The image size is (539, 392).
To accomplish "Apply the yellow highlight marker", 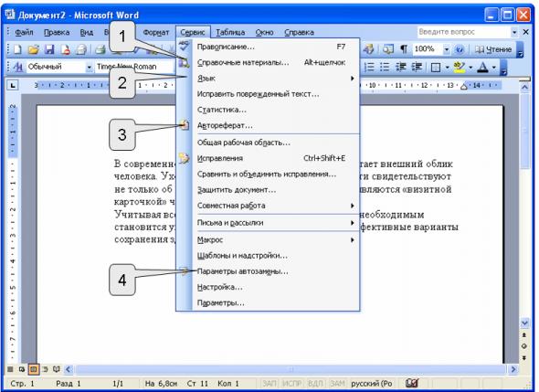I will [x=460, y=67].
